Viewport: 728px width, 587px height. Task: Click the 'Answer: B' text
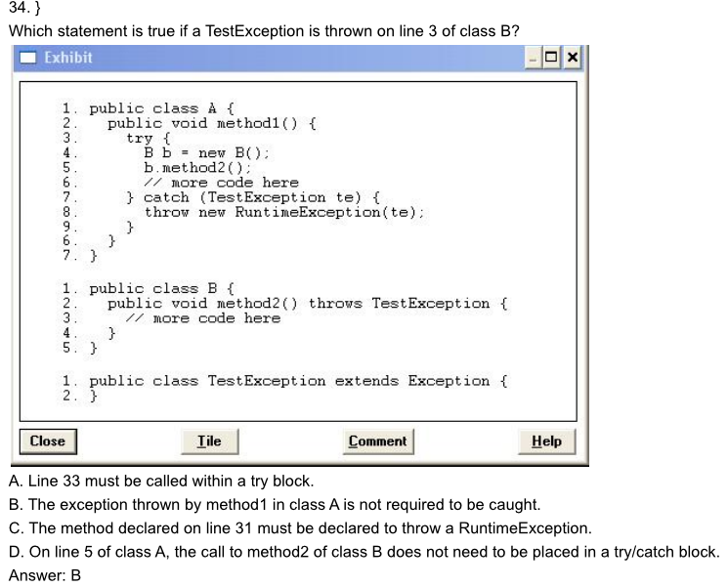click(45, 576)
